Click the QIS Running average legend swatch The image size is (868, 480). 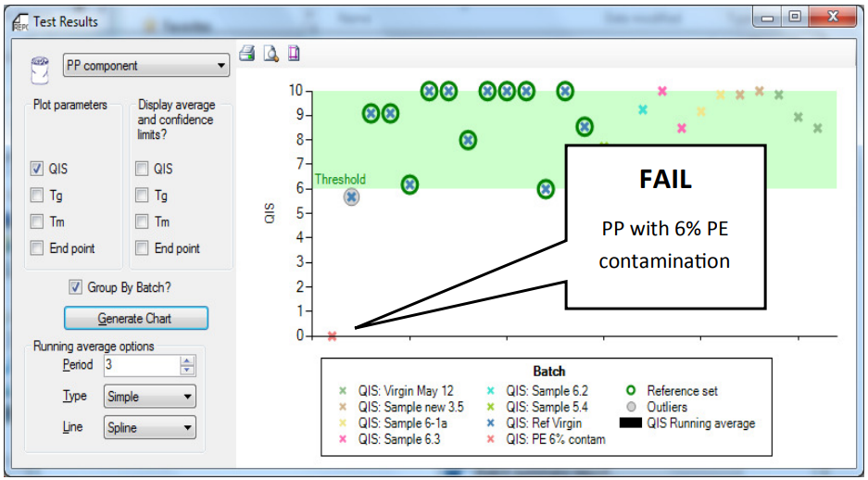tap(631, 423)
